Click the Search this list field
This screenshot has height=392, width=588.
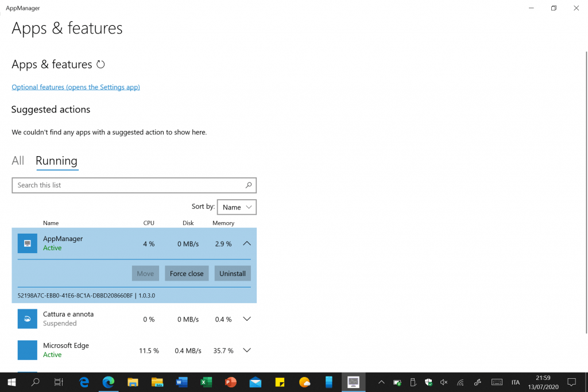click(x=126, y=185)
